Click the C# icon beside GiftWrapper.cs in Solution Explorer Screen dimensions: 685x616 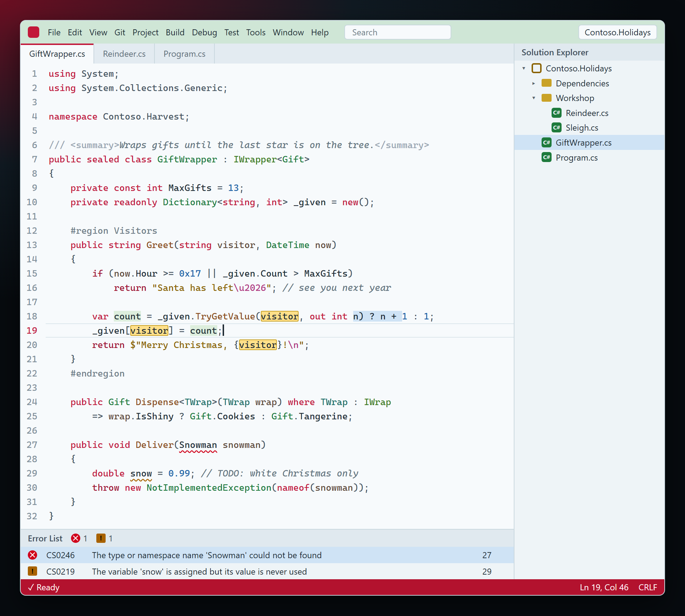pos(547,142)
